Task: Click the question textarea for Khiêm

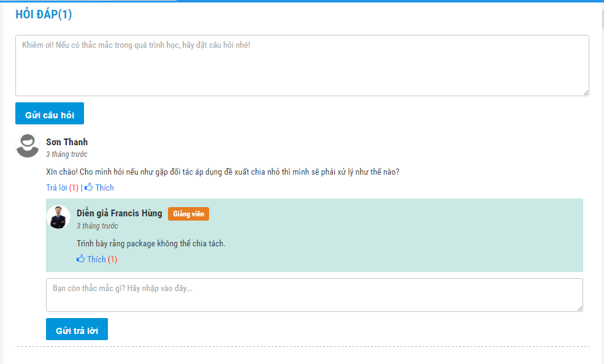Action: click(302, 66)
